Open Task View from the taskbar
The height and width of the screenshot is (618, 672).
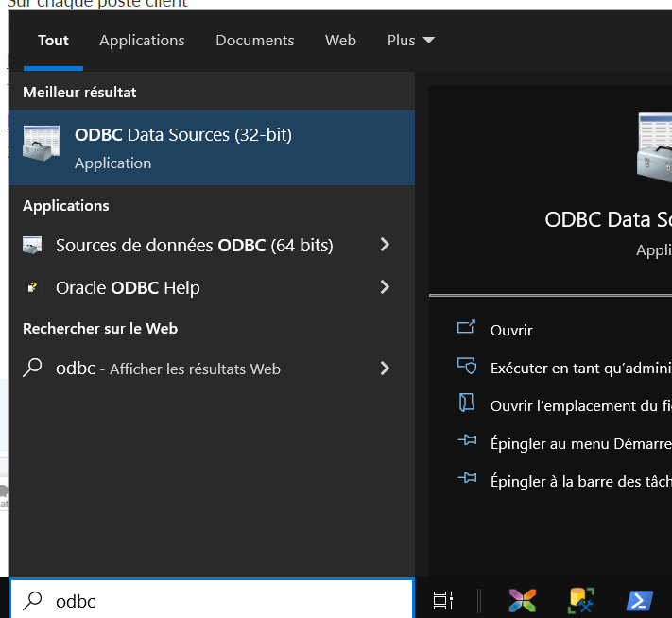click(442, 600)
